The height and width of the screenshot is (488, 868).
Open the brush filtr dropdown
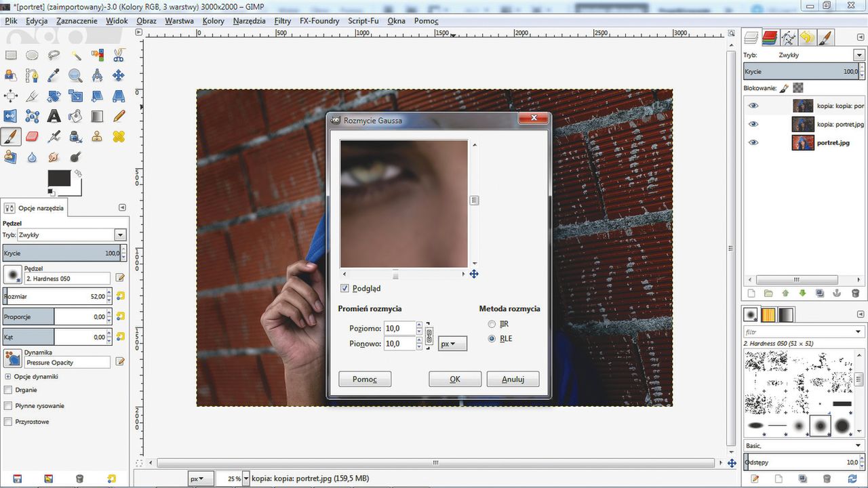[x=859, y=332]
